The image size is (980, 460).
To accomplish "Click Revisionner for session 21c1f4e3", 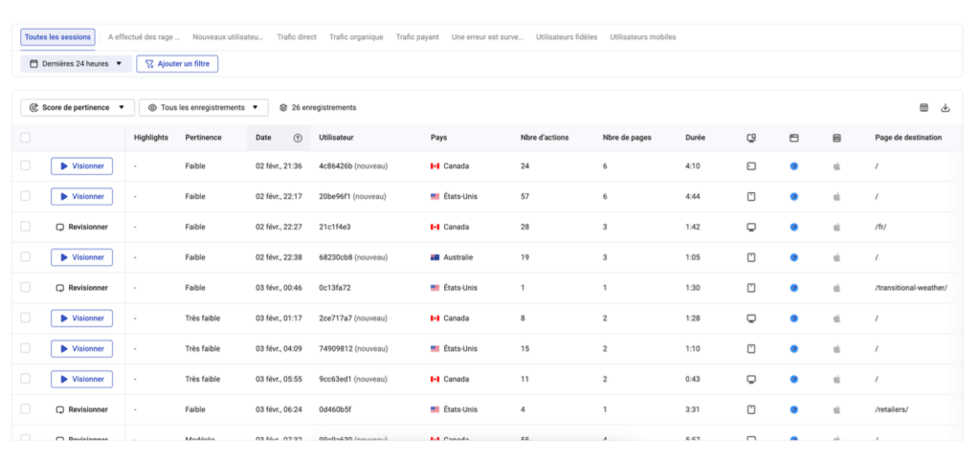I will point(81,227).
